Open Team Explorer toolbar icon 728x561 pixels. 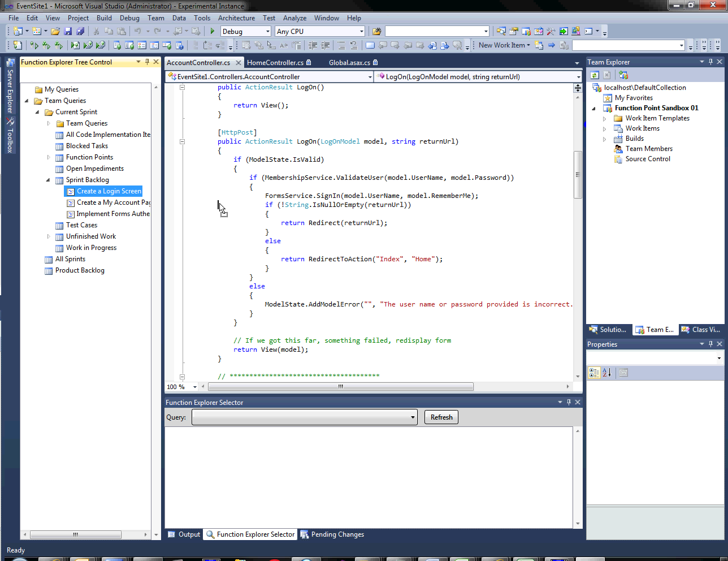coord(526,31)
